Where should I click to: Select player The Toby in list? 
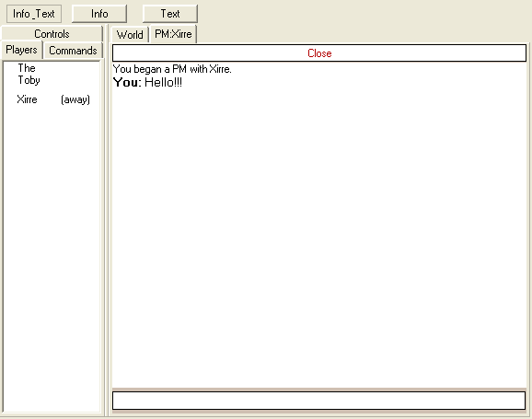29,74
